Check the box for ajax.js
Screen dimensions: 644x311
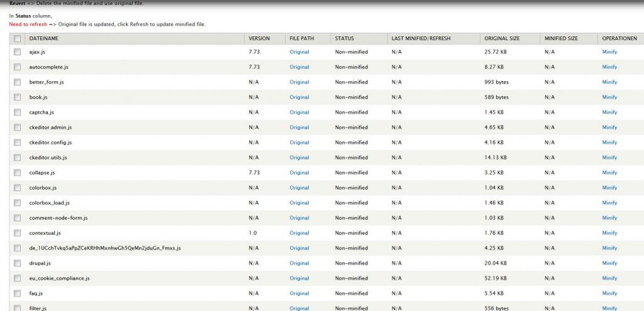tap(17, 52)
